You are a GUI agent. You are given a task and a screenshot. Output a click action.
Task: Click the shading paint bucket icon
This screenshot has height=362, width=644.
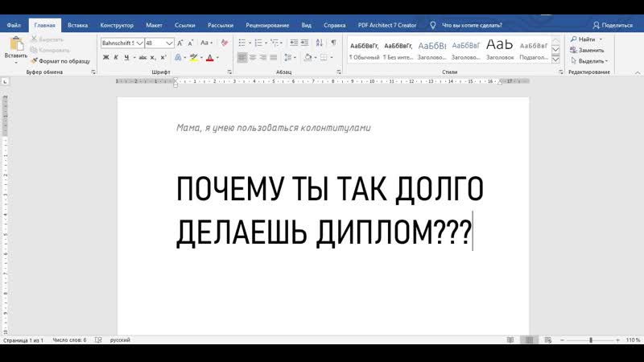coord(308,57)
